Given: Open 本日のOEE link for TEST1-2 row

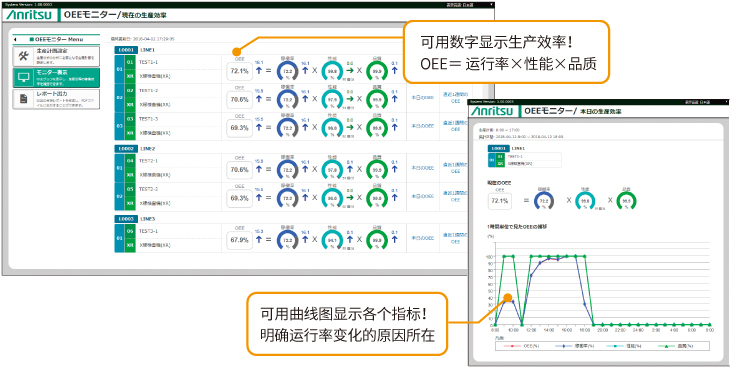Looking at the screenshot, I should [423, 97].
